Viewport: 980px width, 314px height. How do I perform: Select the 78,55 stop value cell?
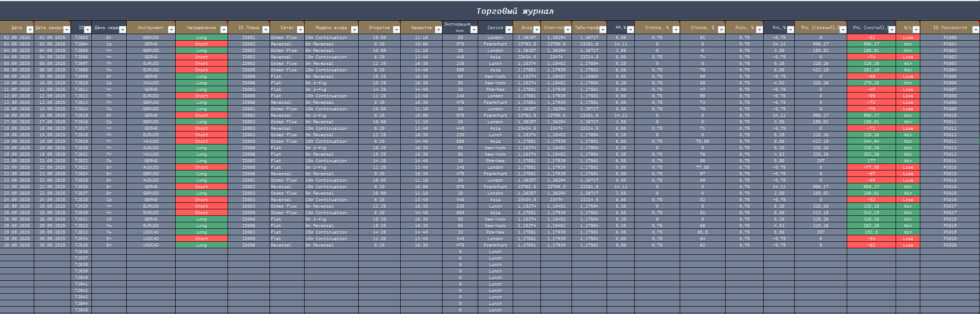[x=702, y=141]
